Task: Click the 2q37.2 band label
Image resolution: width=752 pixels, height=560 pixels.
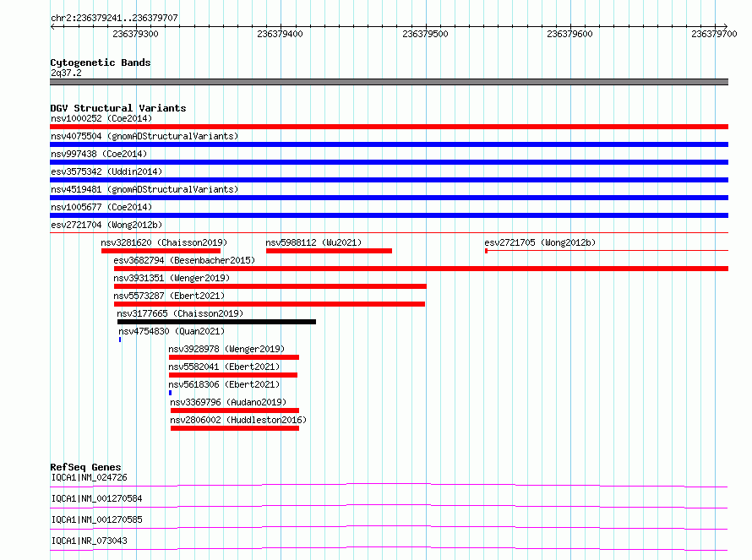Action: [66, 73]
